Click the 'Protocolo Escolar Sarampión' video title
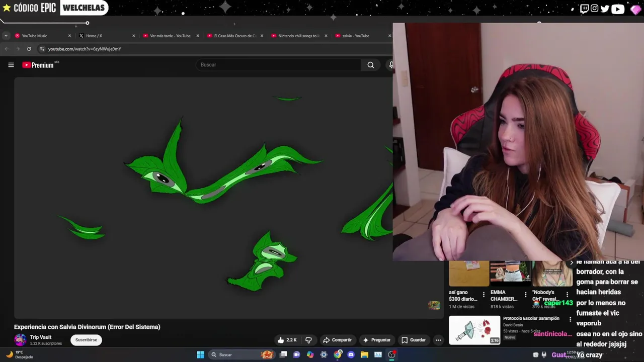The image size is (644, 362). 531,318
